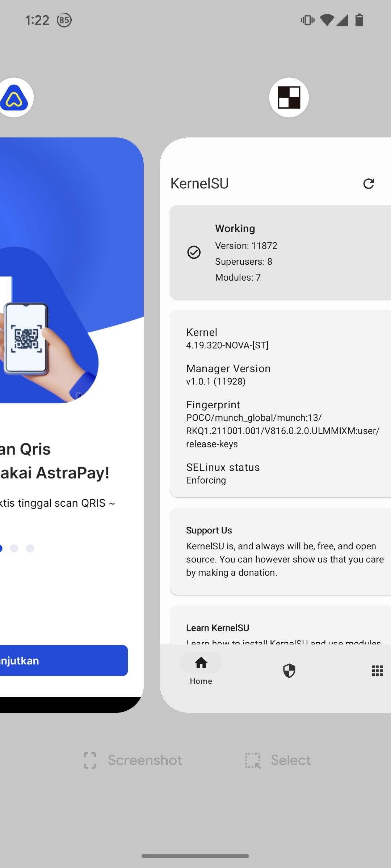Tap the Modules: 7 line
The image size is (391, 868).
point(238,277)
